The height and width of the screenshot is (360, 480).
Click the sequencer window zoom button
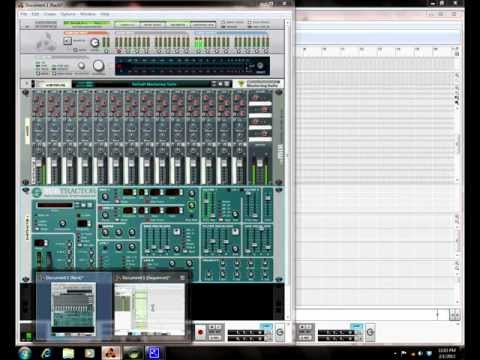455,315
